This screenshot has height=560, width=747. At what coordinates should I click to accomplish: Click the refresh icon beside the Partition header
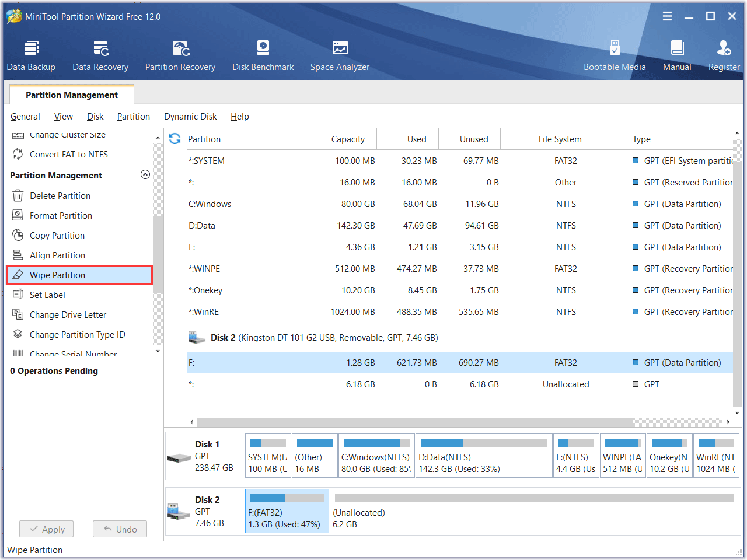tap(174, 139)
